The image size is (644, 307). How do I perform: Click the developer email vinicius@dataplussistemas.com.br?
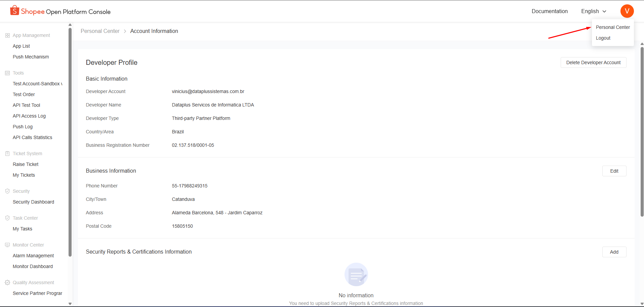pos(208,91)
